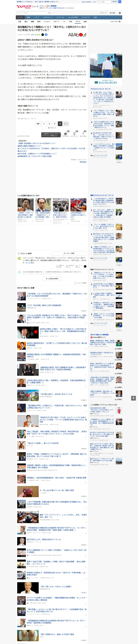Open トピックス一覧 link
The width and height of the screenshot is (138, 644).
115,21
